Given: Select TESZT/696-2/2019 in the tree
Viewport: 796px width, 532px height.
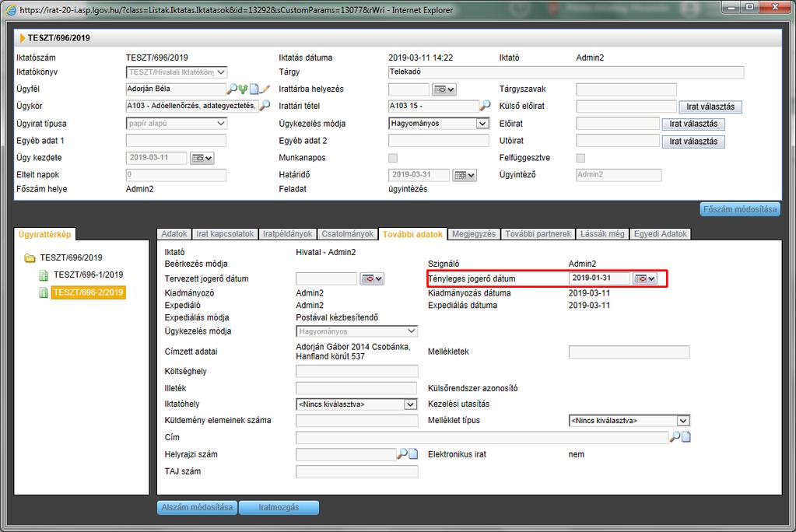Looking at the screenshot, I should tap(89, 292).
